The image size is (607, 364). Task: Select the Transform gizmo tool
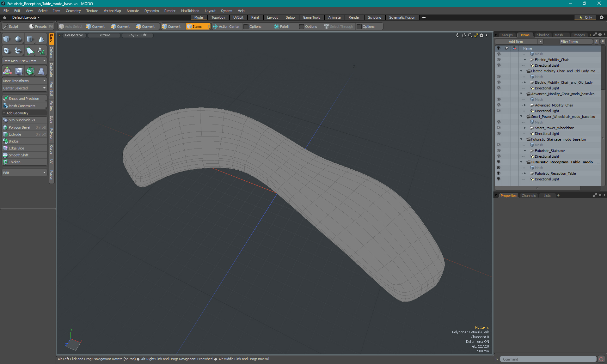coord(7,71)
